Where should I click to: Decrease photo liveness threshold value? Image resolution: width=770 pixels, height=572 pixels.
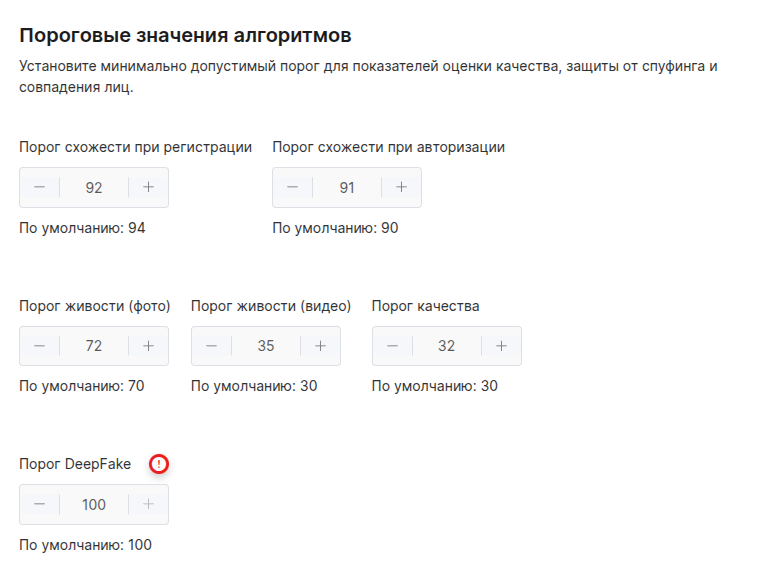pyautogui.click(x=39, y=346)
